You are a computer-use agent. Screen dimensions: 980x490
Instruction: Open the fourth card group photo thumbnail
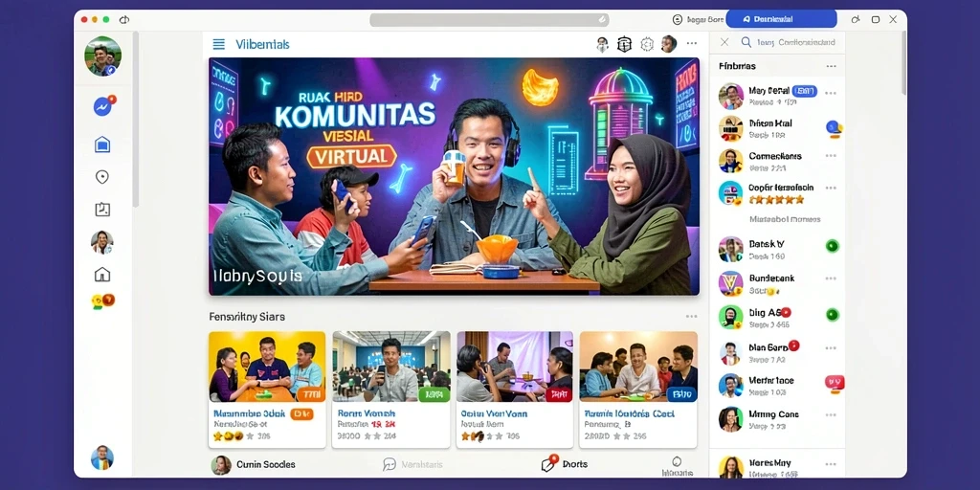638,367
